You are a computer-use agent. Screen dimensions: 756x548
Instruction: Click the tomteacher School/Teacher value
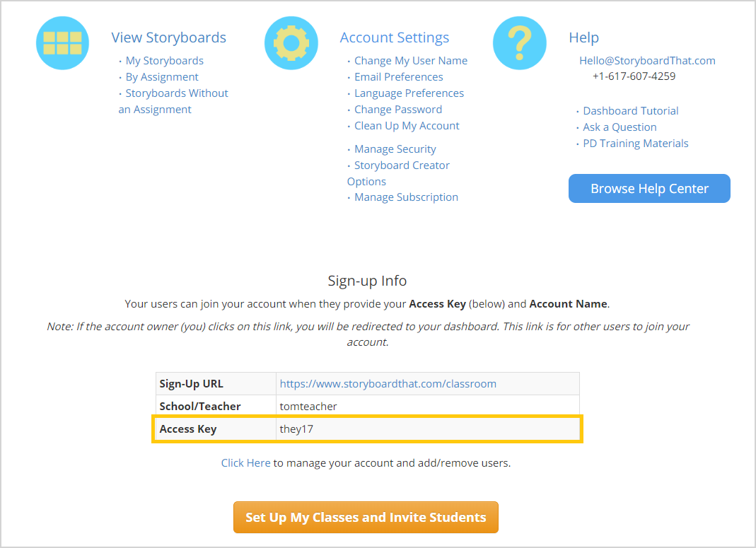pos(308,407)
